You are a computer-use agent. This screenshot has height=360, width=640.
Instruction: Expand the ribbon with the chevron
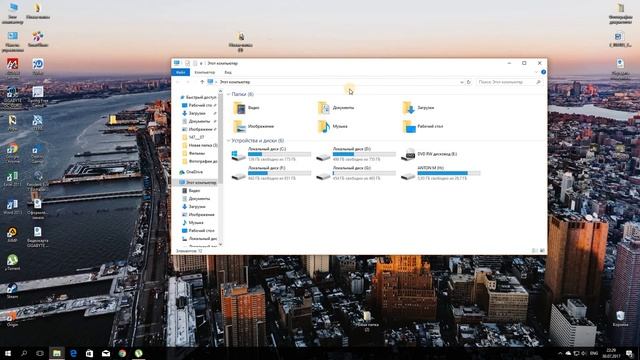click(536, 72)
